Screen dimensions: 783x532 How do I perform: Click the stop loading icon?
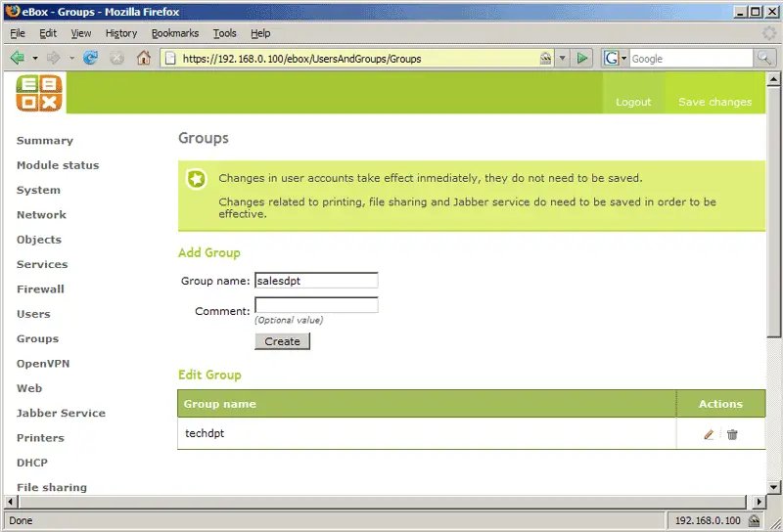(x=116, y=59)
